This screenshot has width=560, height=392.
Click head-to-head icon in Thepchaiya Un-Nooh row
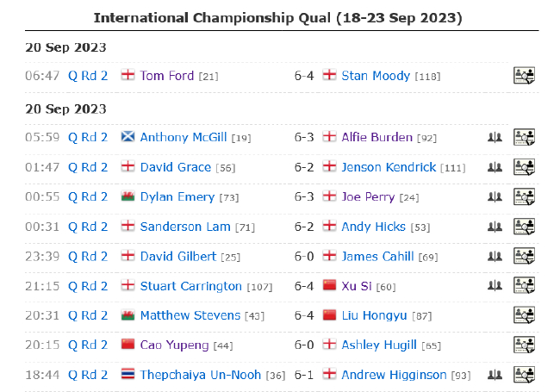point(495,375)
